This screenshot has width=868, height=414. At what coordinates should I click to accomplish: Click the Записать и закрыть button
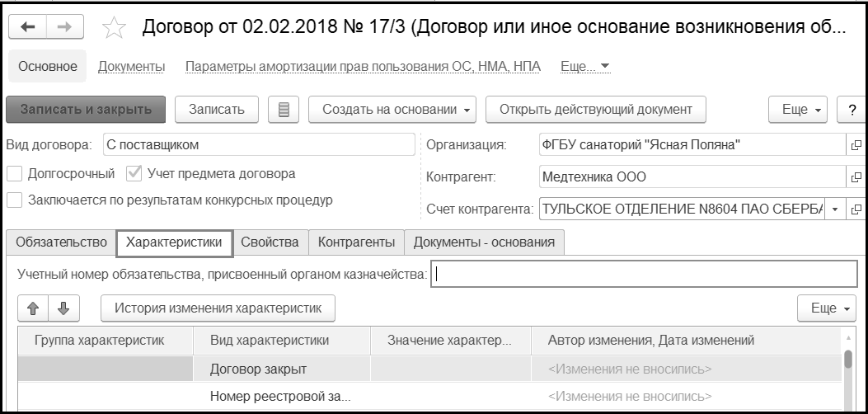click(x=86, y=109)
